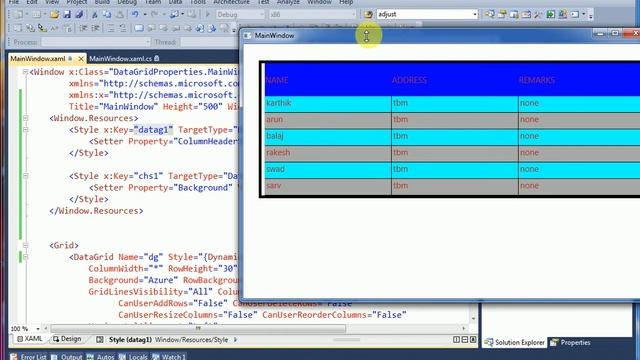This screenshot has width=640, height=360.
Task: Click the Redo arrow icon
Action: point(154,14)
